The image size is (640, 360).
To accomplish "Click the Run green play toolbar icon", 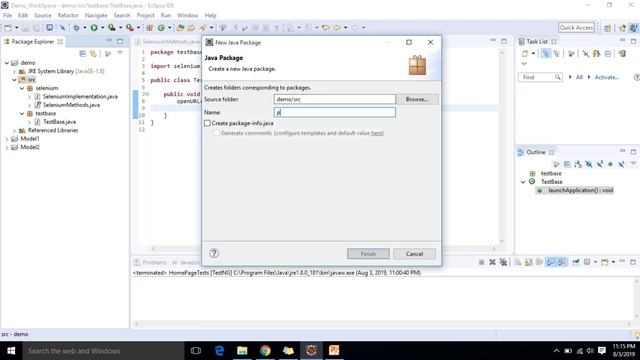I will click(x=94, y=27).
